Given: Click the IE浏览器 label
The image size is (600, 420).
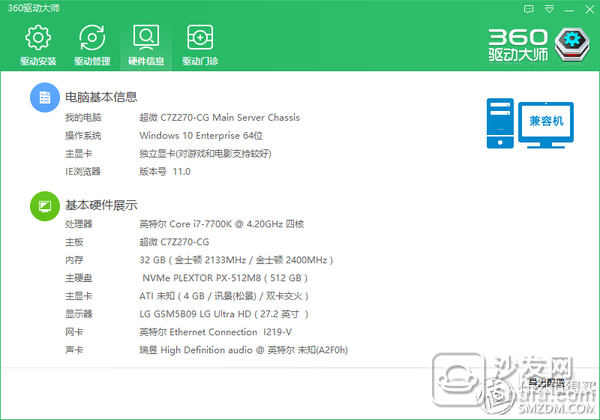Looking at the screenshot, I should [x=83, y=171].
